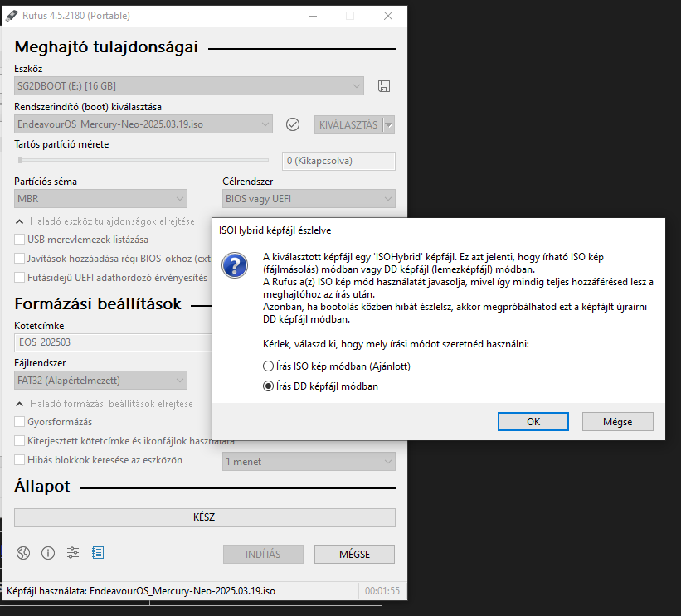
Task: Click the blue question mark dialog icon
Action: pos(235,265)
